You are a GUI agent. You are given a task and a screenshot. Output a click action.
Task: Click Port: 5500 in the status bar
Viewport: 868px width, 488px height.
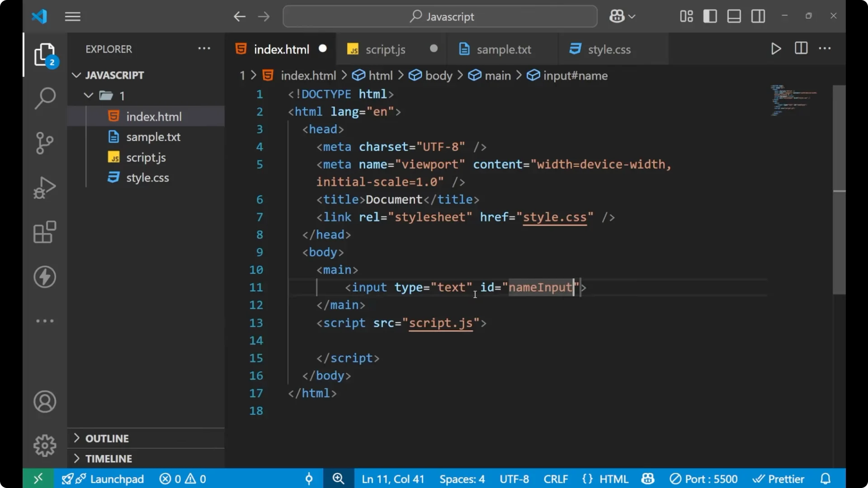click(704, 479)
